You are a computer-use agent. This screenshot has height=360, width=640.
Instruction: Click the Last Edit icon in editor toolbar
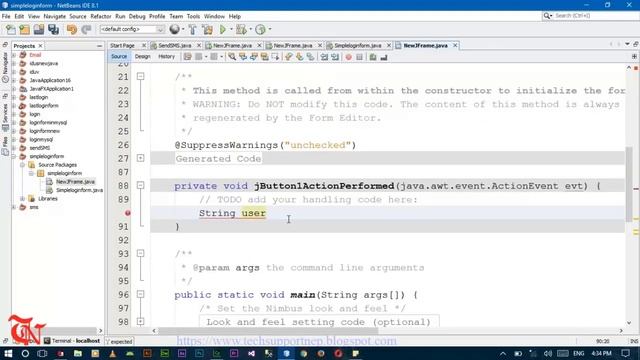pyautogui.click(x=187, y=57)
